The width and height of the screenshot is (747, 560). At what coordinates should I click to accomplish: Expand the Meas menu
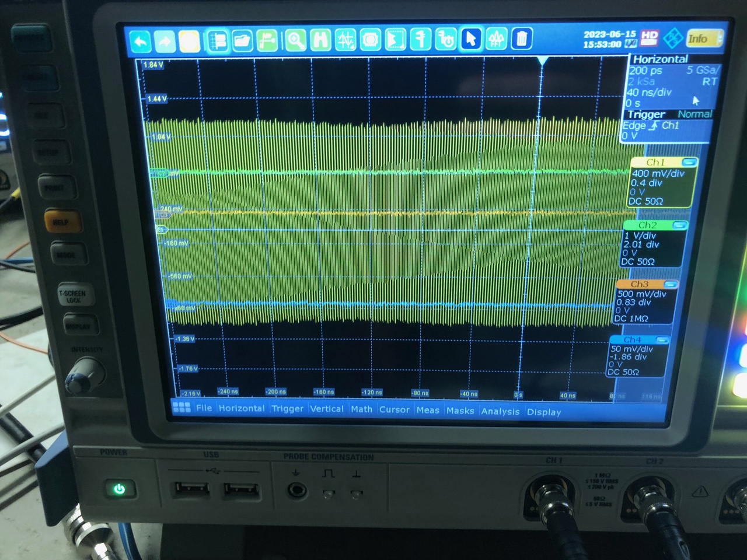pyautogui.click(x=428, y=410)
